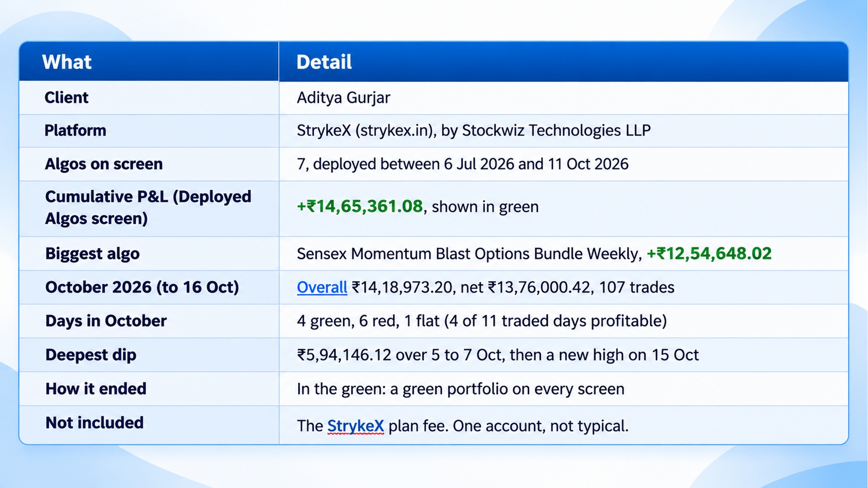Select the StrykeX (strykex.in) platform detail text
Image resolution: width=868 pixels, height=488 pixels.
[x=474, y=131]
